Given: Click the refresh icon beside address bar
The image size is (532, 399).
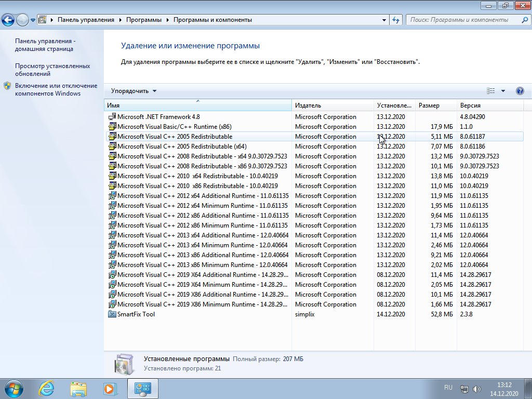Looking at the screenshot, I should (x=396, y=20).
